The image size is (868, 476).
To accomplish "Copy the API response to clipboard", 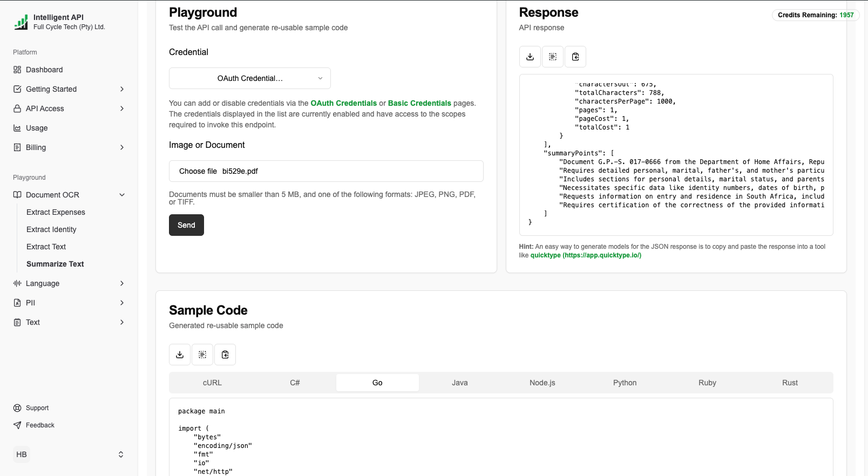I will [x=575, y=57].
